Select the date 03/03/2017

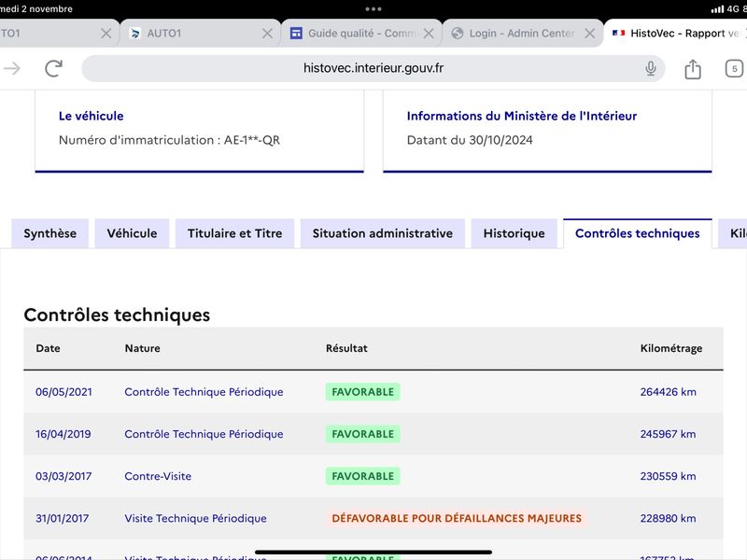[63, 476]
